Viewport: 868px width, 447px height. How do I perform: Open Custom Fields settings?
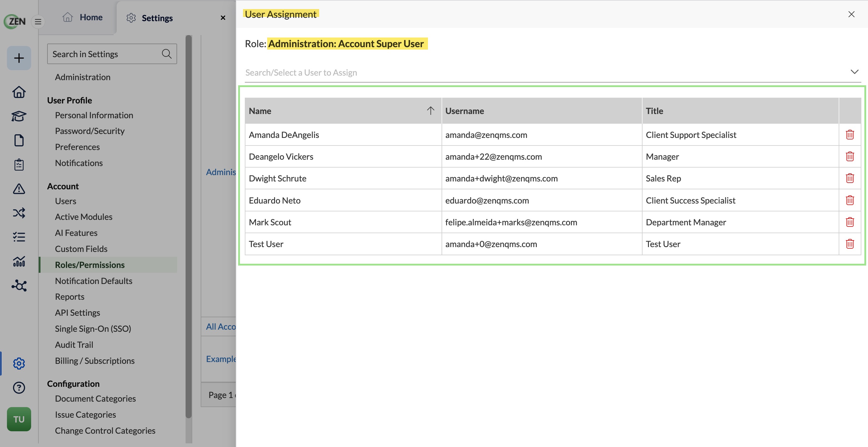click(81, 249)
